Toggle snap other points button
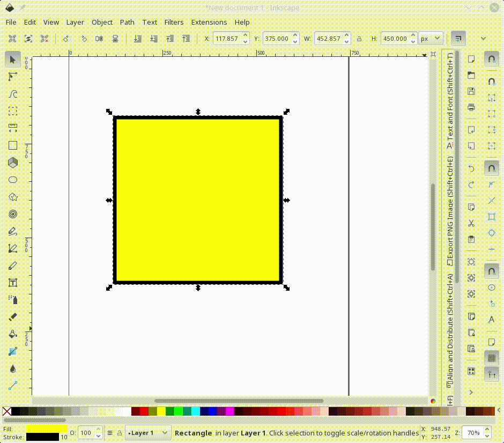The width and height of the screenshot is (504, 443). pyautogui.click(x=492, y=271)
